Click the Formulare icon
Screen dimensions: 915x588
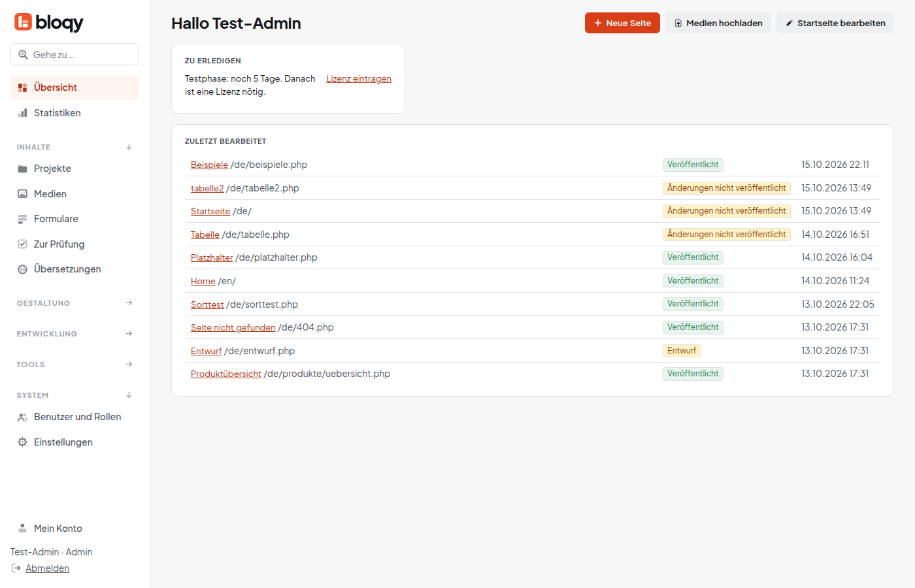pos(22,219)
